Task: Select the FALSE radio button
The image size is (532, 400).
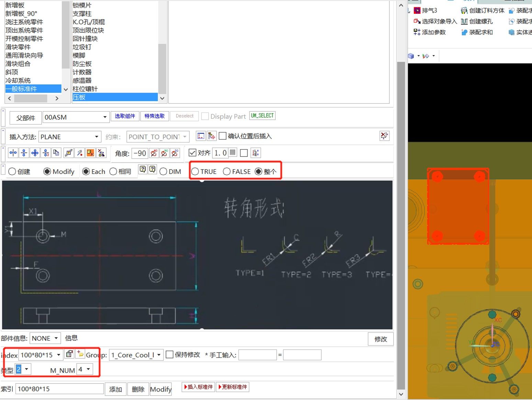Action: tap(227, 171)
